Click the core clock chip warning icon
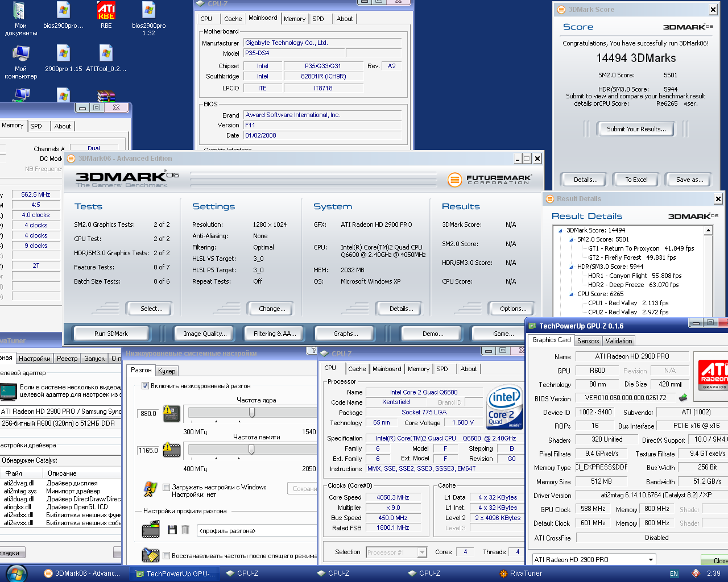This screenshot has width=728, height=582. pyautogui.click(x=171, y=413)
